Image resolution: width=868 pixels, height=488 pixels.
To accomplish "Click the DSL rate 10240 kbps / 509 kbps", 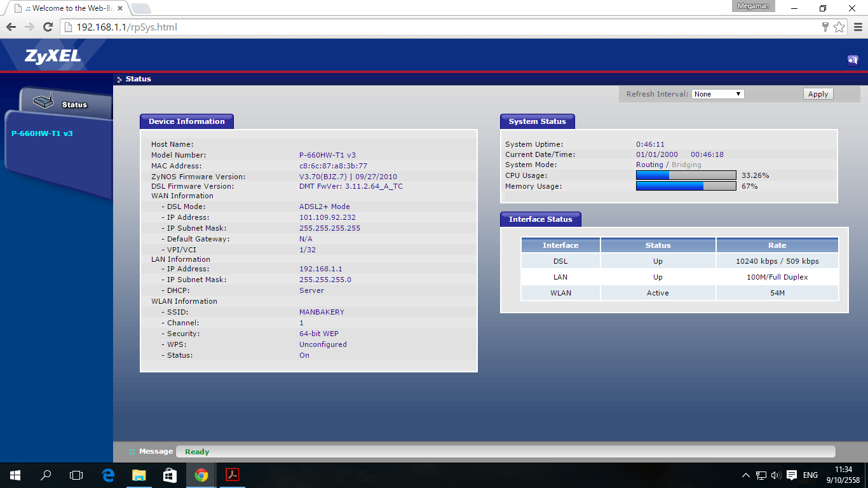I will point(777,261).
